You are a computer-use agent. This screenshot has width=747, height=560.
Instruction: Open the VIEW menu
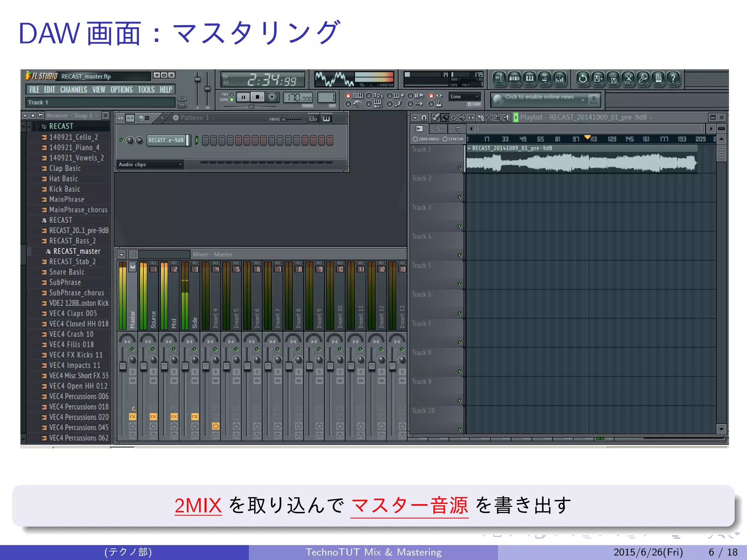coord(98,90)
